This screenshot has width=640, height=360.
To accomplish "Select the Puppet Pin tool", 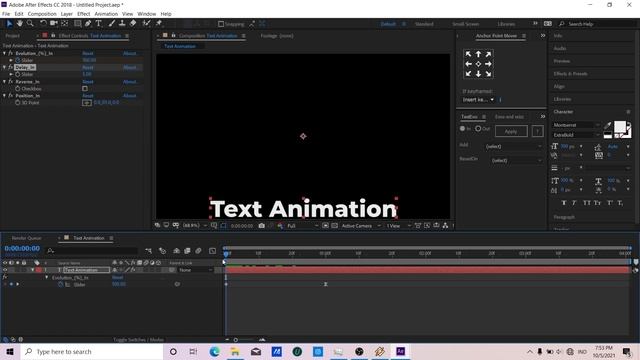I will coord(159,24).
